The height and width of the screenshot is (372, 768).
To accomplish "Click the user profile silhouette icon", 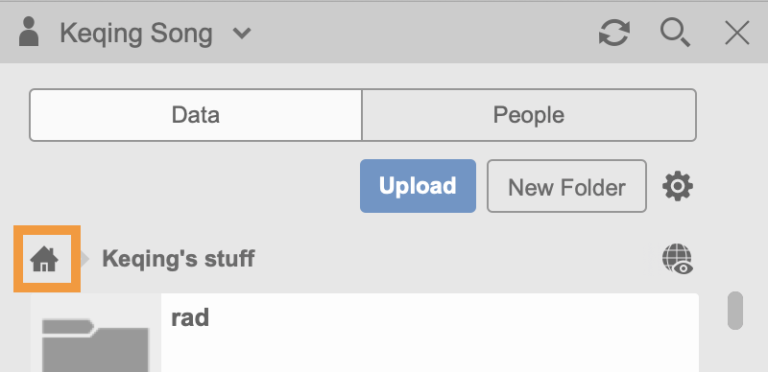I will [29, 32].
